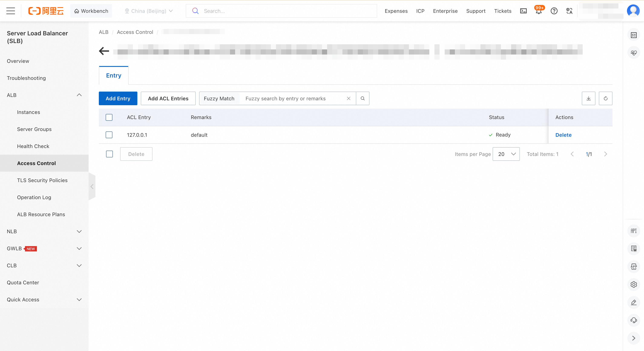Image resolution: width=644 pixels, height=351 pixels.
Task: Open the API icon in right sidebar
Action: 634,231
